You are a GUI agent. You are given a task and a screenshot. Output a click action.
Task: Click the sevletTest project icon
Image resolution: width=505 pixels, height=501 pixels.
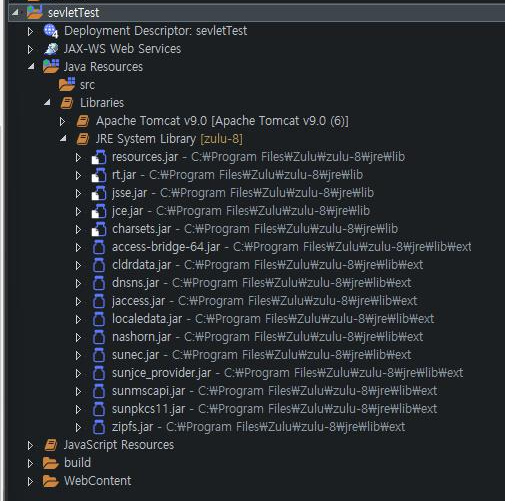click(x=35, y=12)
